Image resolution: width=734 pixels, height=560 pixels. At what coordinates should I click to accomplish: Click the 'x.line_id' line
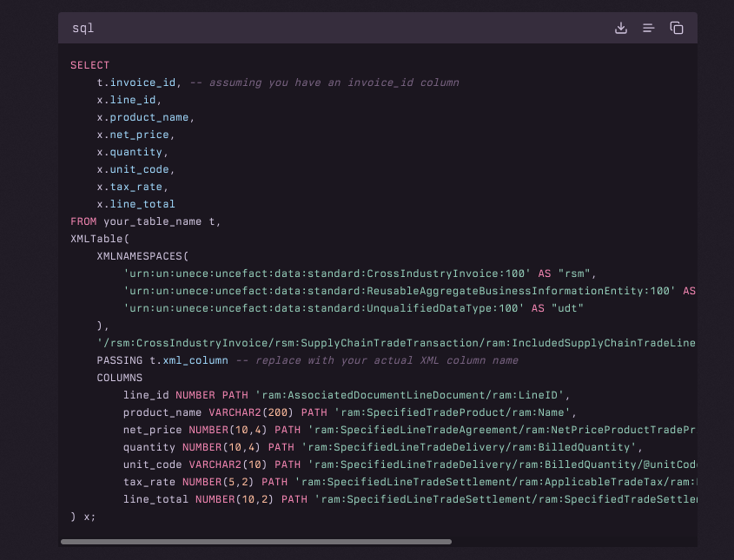point(129,100)
